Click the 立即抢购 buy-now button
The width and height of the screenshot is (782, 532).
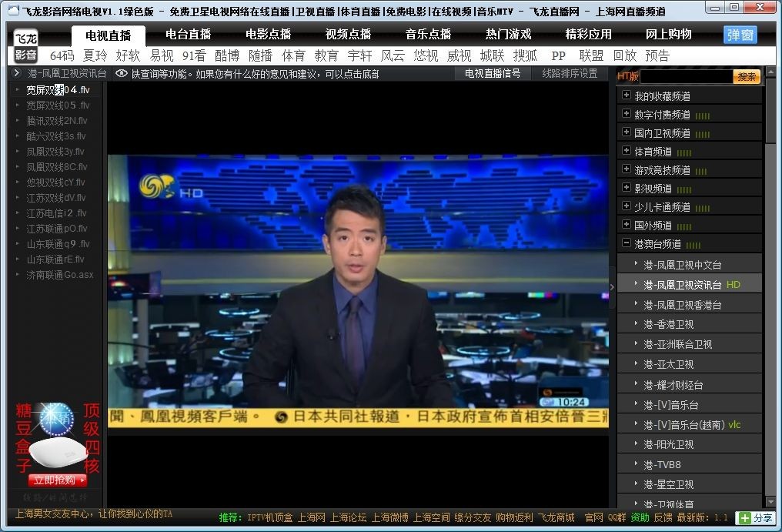click(x=58, y=480)
